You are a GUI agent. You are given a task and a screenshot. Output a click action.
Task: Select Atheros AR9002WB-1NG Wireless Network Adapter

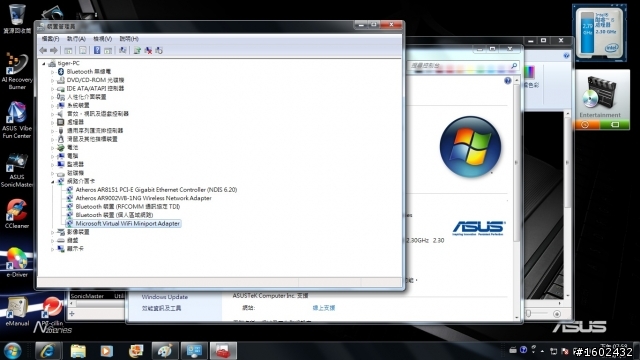143,198
